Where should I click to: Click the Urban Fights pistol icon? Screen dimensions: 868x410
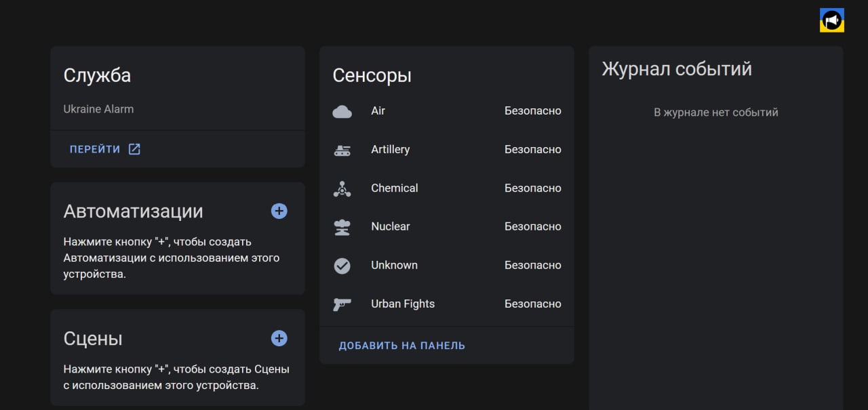point(342,304)
